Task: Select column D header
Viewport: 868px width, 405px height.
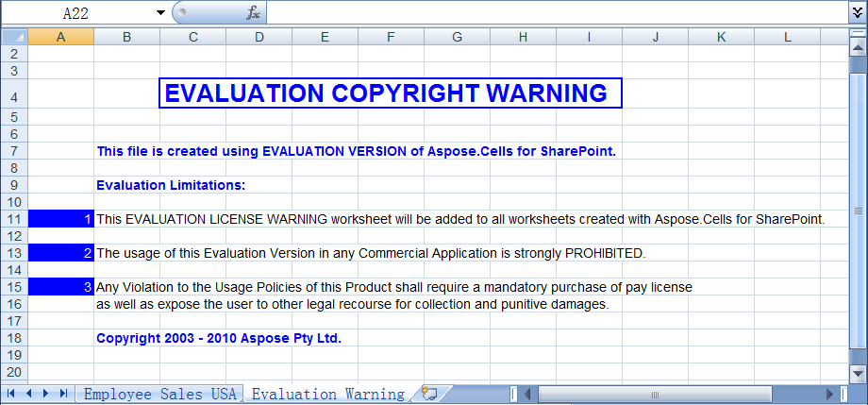Action: (259, 37)
